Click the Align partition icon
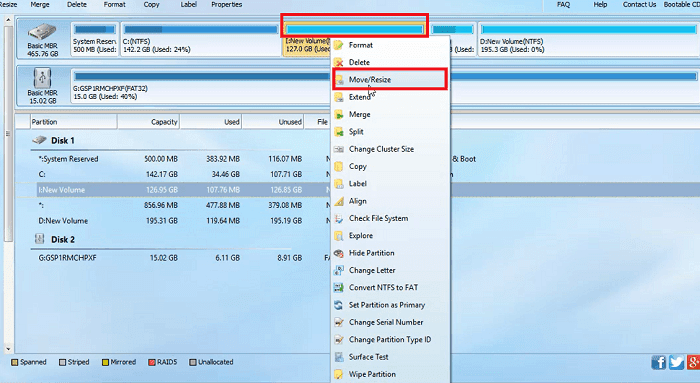 tap(339, 201)
